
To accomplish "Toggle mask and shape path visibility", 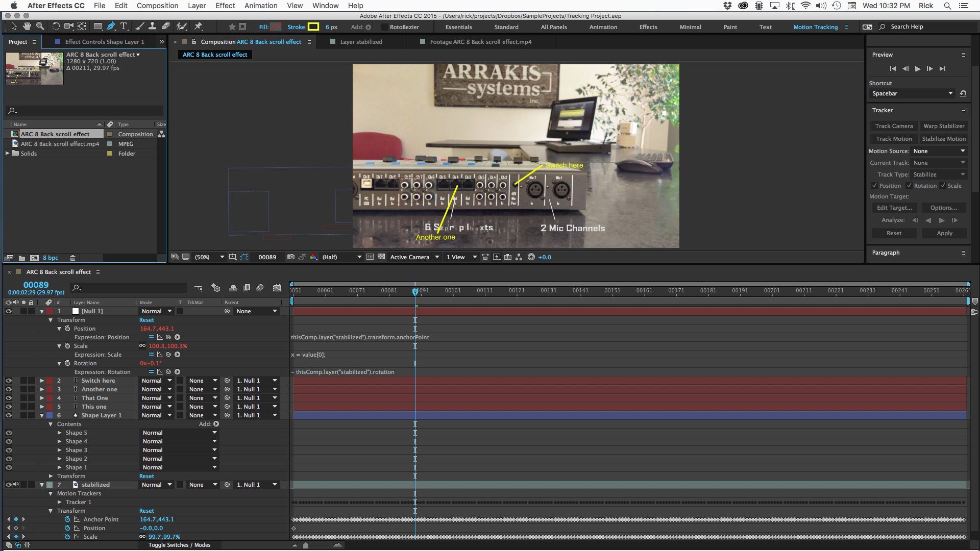I will [244, 257].
